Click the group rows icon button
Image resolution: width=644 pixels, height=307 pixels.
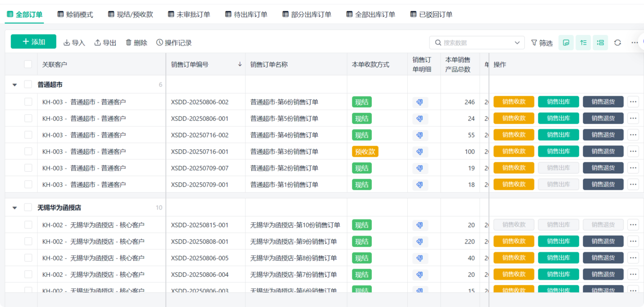point(601,43)
